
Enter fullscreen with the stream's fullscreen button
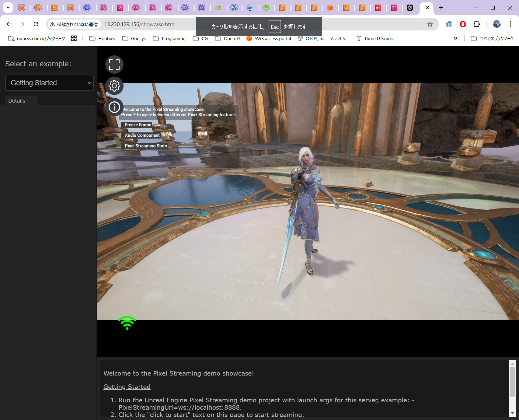point(114,65)
